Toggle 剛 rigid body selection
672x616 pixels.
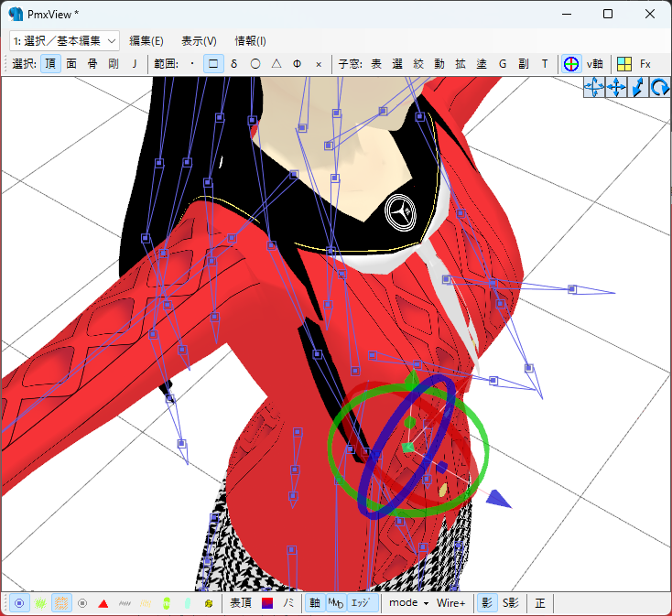click(114, 64)
